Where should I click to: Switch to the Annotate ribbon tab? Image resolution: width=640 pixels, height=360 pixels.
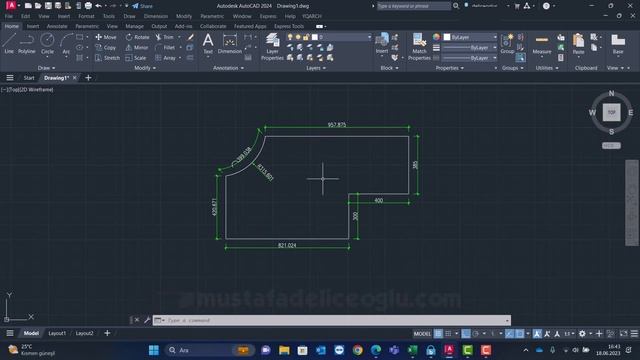pyautogui.click(x=57, y=26)
